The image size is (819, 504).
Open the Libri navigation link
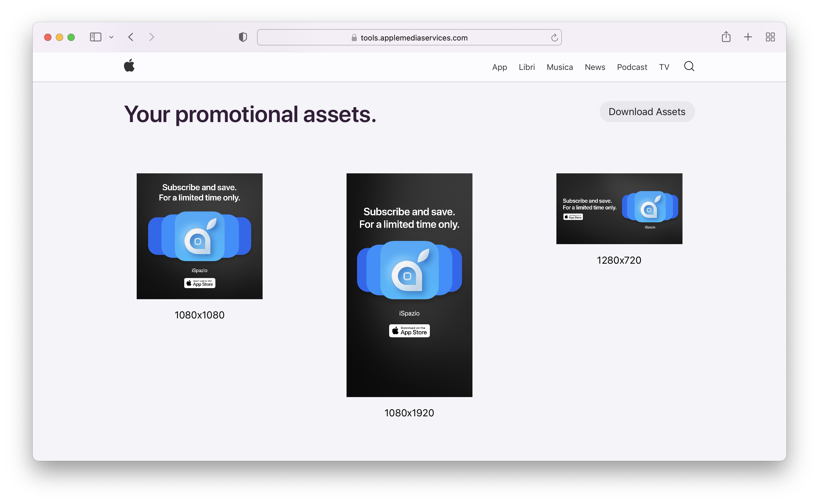tap(527, 67)
